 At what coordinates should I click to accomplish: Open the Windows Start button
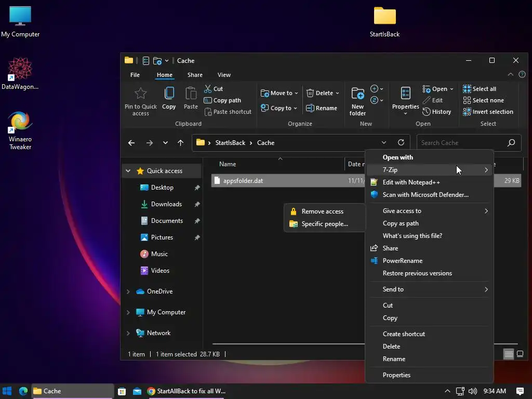pos(7,391)
